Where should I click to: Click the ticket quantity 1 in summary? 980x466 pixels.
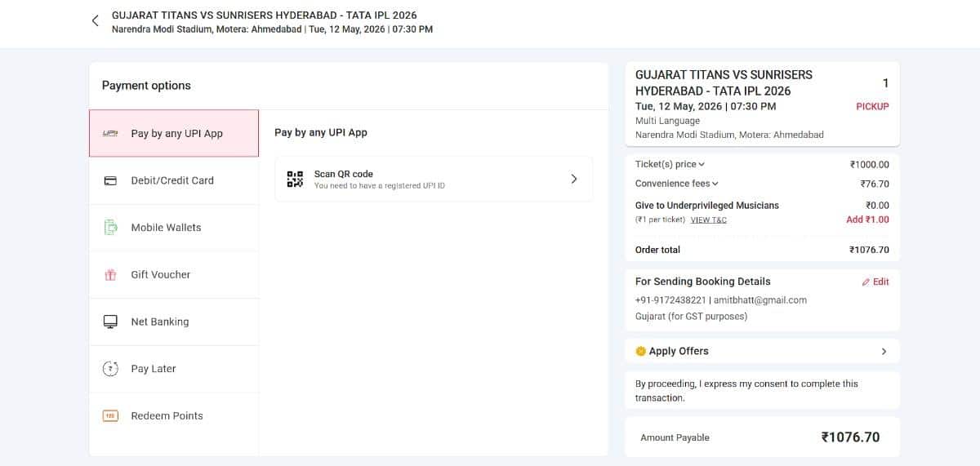click(x=885, y=83)
